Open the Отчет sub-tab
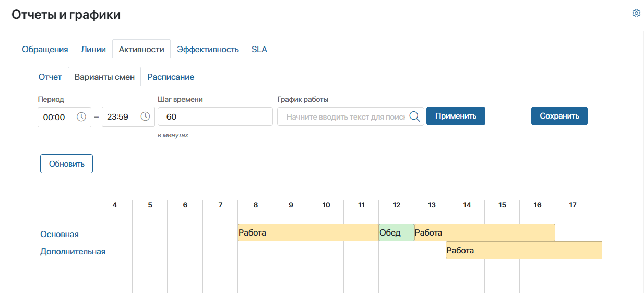This screenshot has width=644, height=293. (x=50, y=77)
